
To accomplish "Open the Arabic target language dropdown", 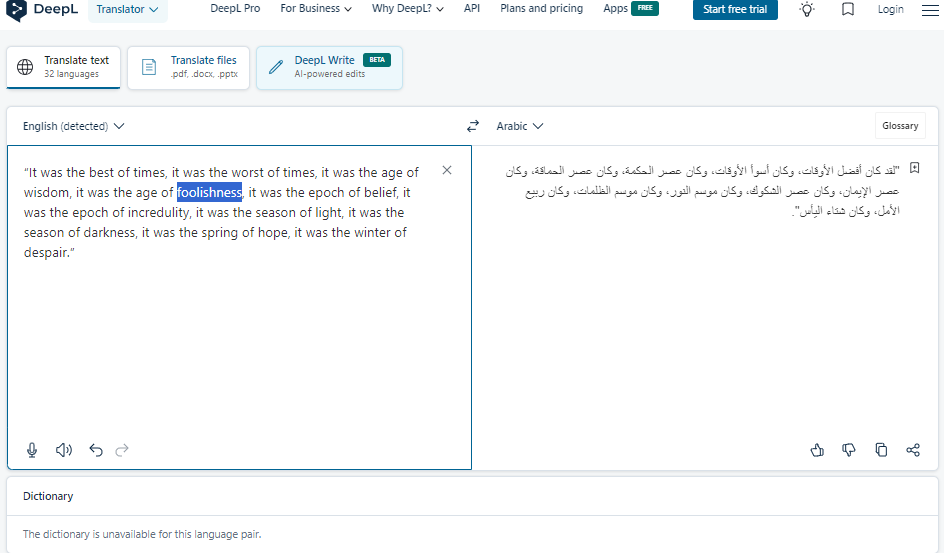I will [520, 126].
